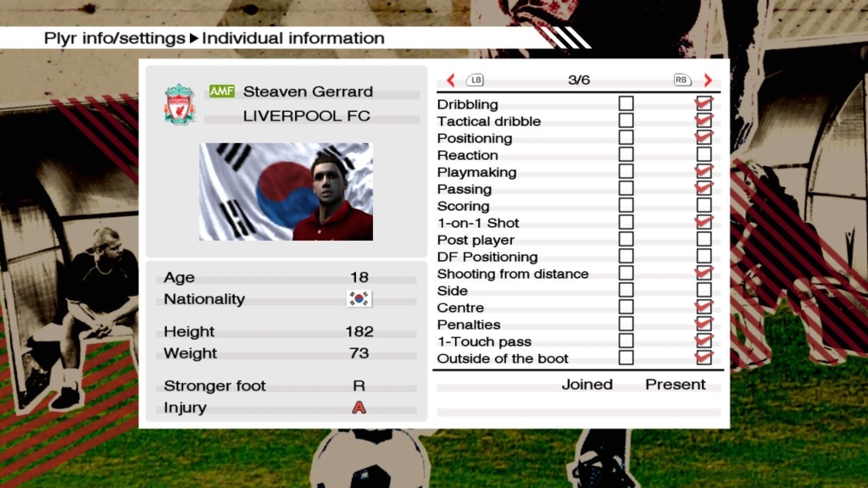This screenshot has width=868, height=488.
Task: Click the green AMF position badge
Action: point(222,91)
